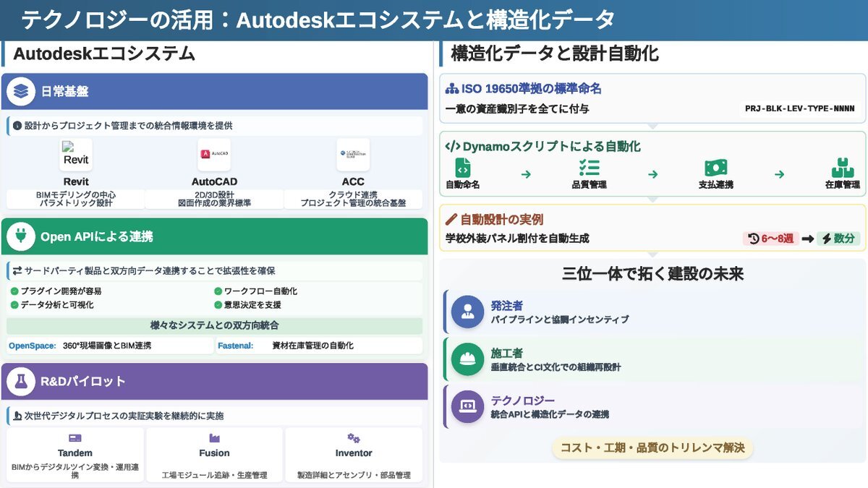Screen dimensions: 868x488
Task: Click the OpenSpace label
Action: tap(33, 346)
